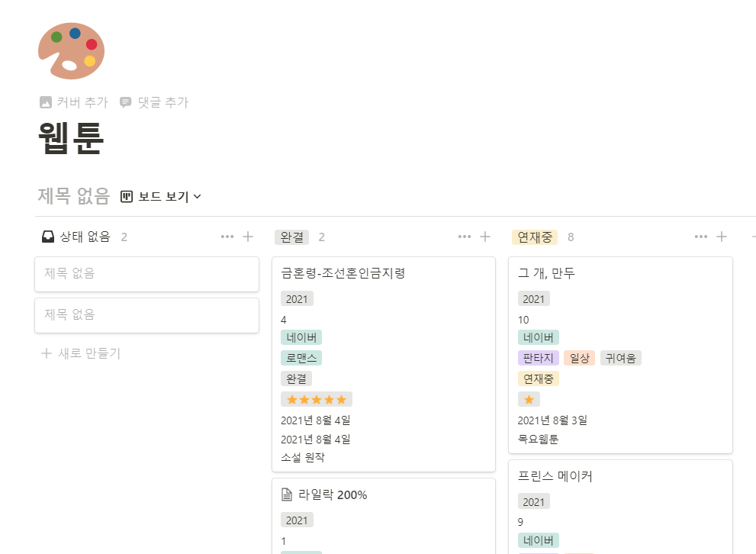
Task: Open the 보드 보기 view dropdown
Action: 160,197
